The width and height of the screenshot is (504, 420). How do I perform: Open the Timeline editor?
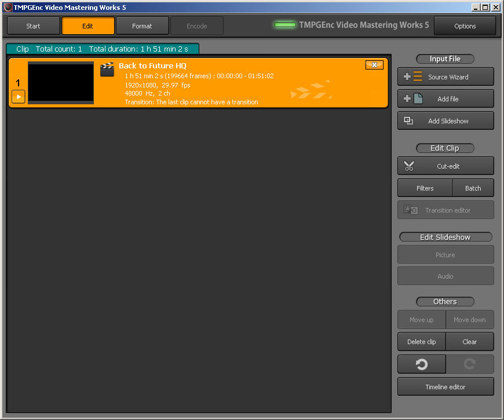pos(445,387)
